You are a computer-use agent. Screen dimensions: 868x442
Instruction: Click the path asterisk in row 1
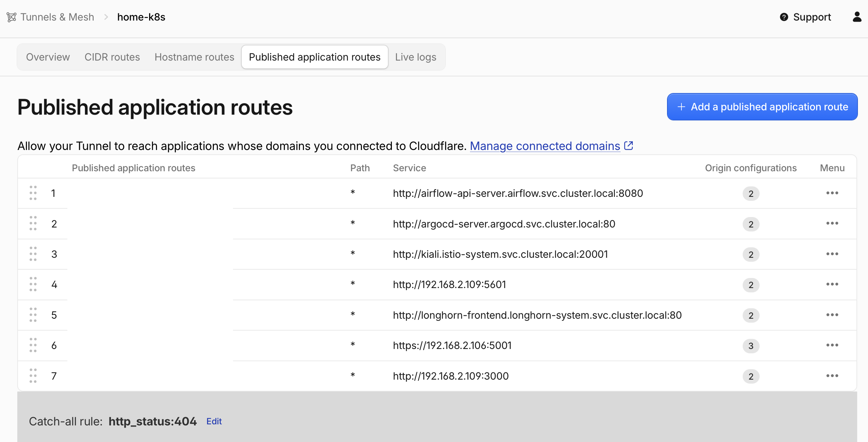(x=353, y=193)
